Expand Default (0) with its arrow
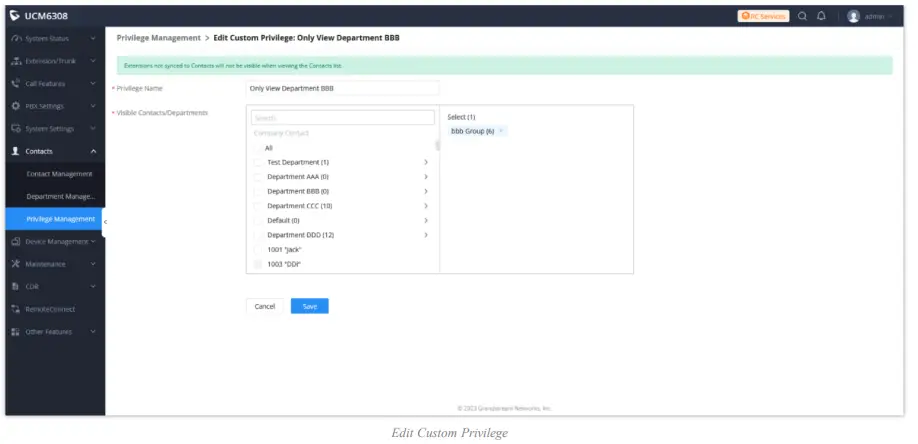Image resolution: width=918 pixels, height=444 pixels. pyautogui.click(x=426, y=221)
